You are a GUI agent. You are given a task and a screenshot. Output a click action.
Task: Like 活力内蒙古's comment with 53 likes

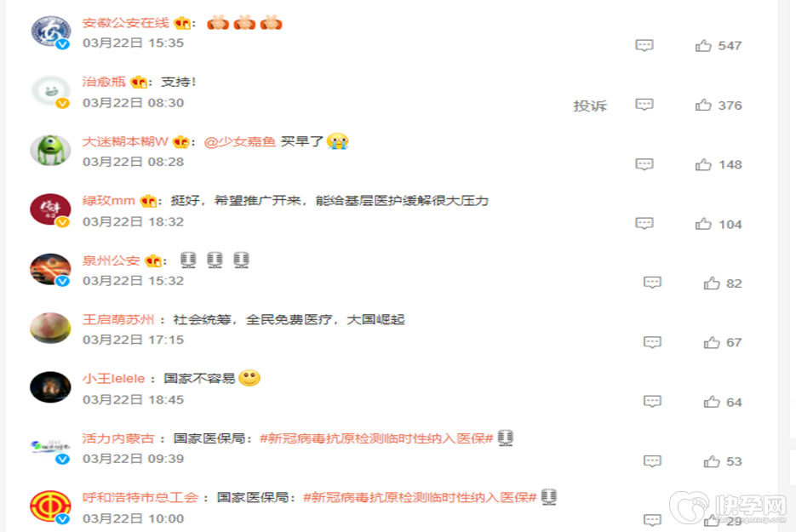click(712, 461)
